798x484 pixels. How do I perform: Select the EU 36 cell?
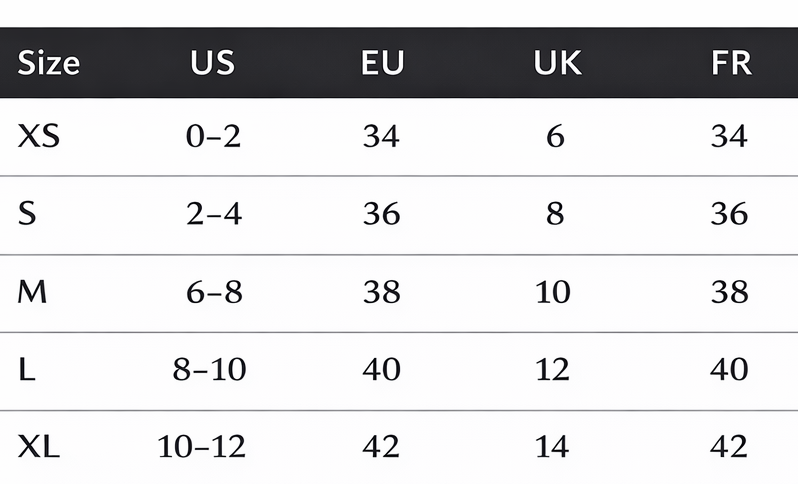tap(381, 214)
